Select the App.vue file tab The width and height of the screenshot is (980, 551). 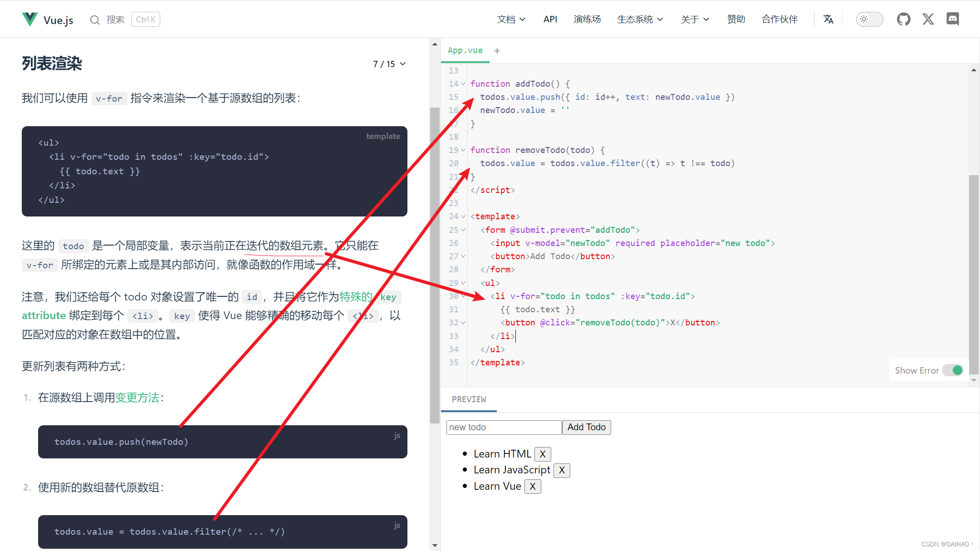click(465, 50)
